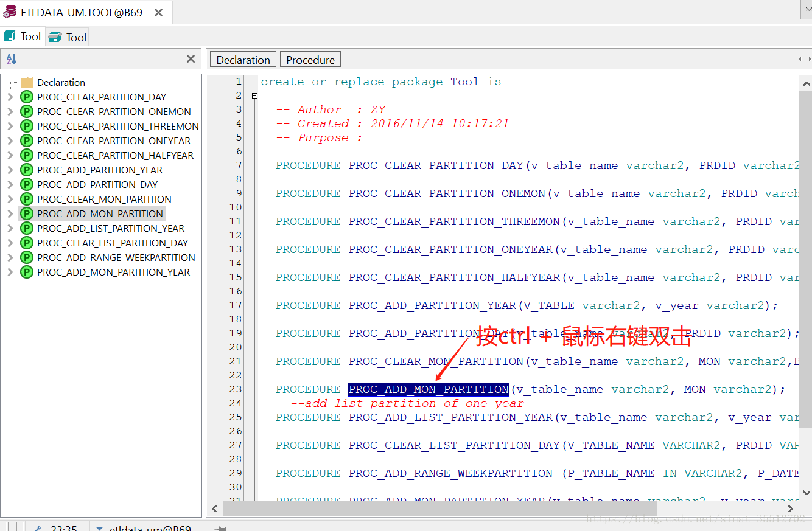The image size is (812, 531).
Task: Click the editor vertical scrollbar up arrow
Action: [x=805, y=83]
